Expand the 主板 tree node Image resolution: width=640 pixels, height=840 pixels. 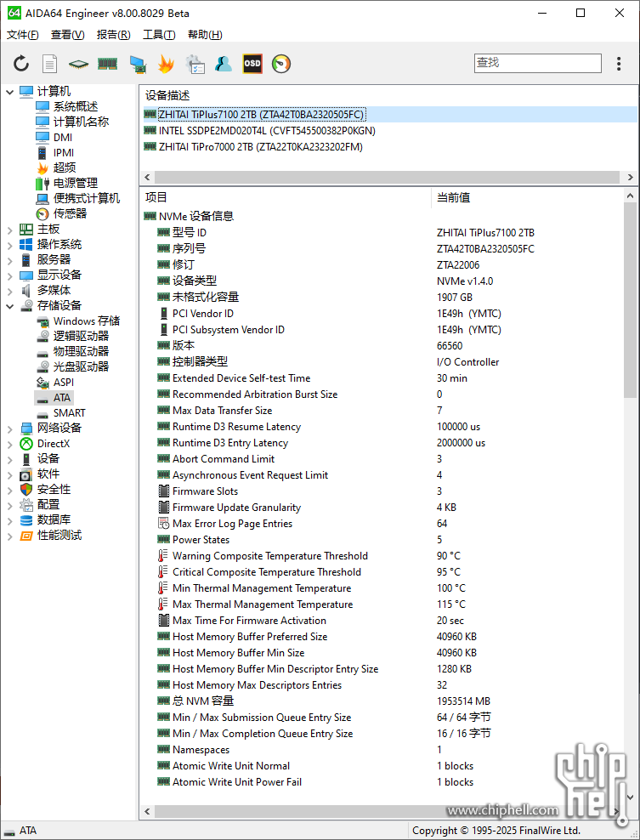(10, 230)
